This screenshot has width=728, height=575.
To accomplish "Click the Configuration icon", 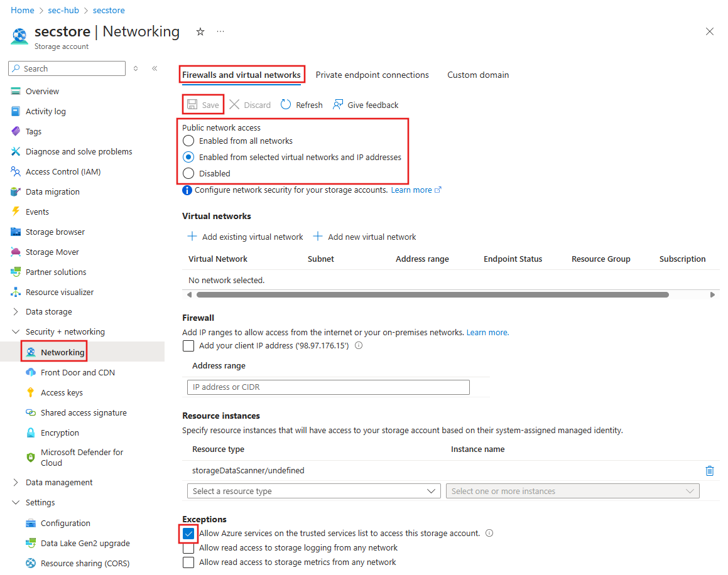I will [31, 523].
